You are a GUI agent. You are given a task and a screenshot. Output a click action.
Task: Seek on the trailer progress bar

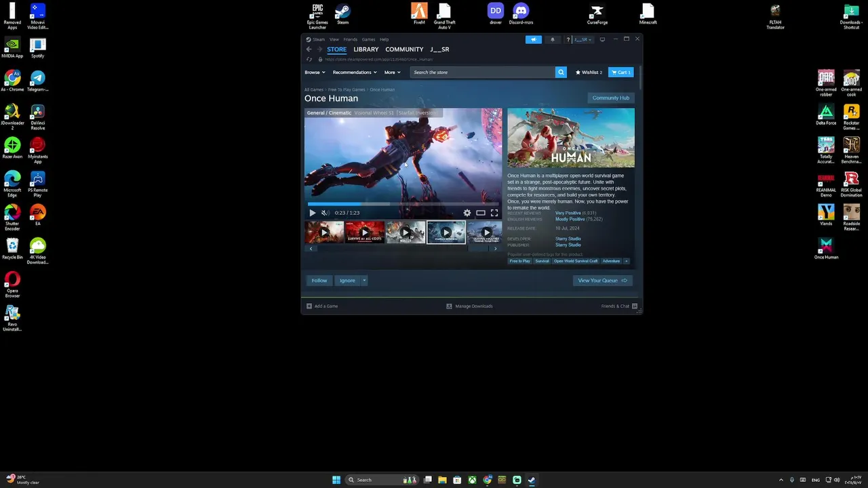[x=403, y=203]
